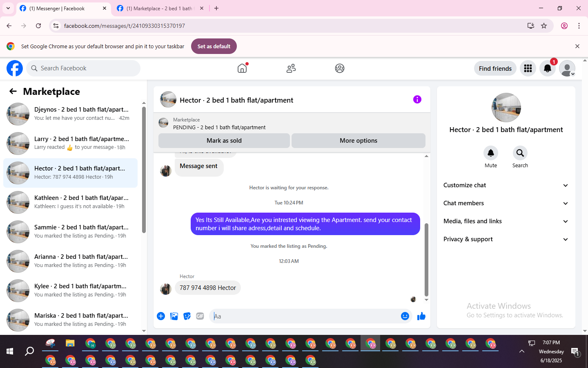This screenshot has width=588, height=368.
Task: View site information icon in address bar
Action: coord(56,26)
